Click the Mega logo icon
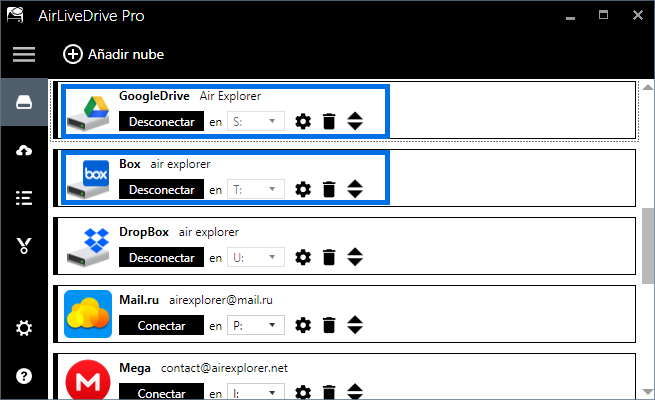The height and width of the screenshot is (400, 655). pyautogui.click(x=88, y=380)
